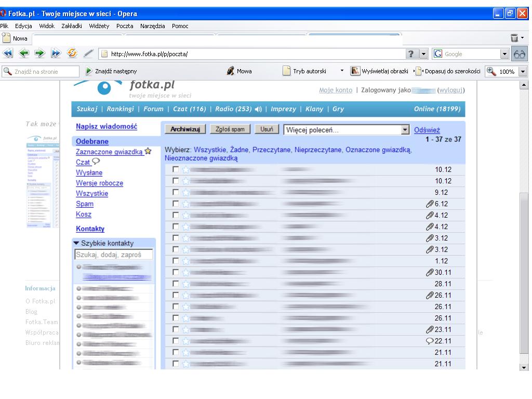Open the trash icon dropdown arrow
Screen dimensions: 532x399
click(522, 37)
